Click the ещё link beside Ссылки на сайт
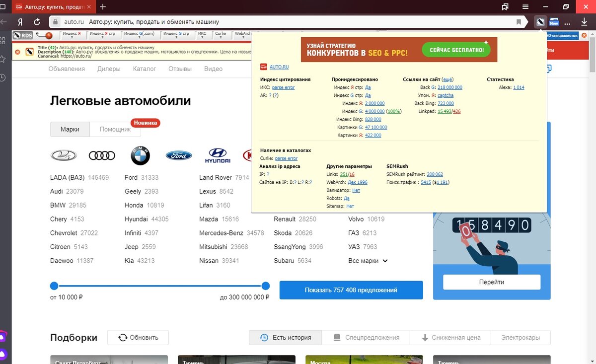This screenshot has width=596, height=364. click(x=447, y=79)
